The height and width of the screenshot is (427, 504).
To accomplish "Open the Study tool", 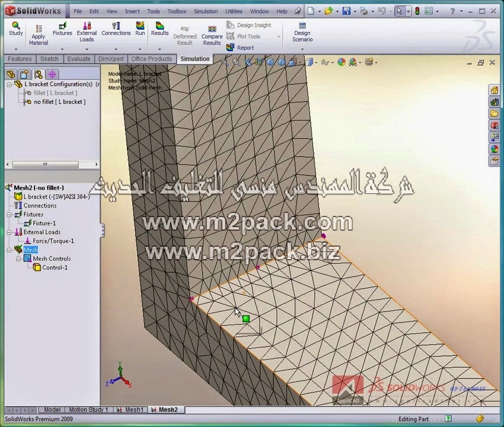I will point(16,28).
